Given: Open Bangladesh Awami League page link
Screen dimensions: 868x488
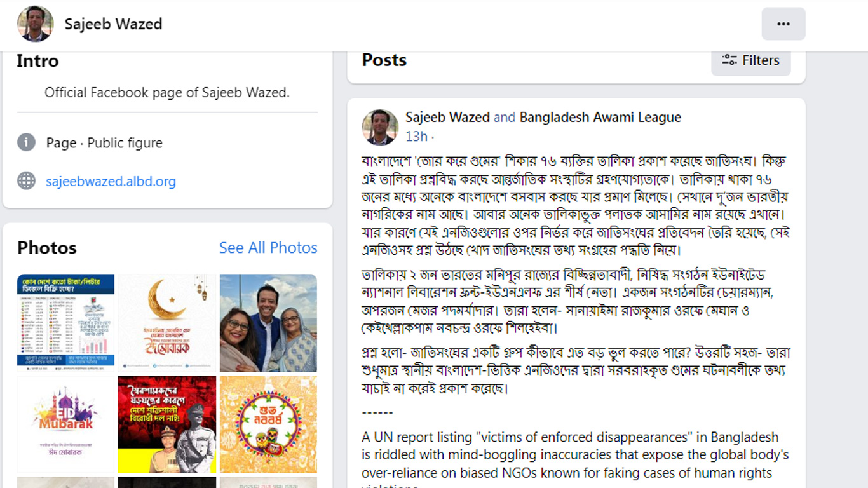Looking at the screenshot, I should (x=600, y=118).
